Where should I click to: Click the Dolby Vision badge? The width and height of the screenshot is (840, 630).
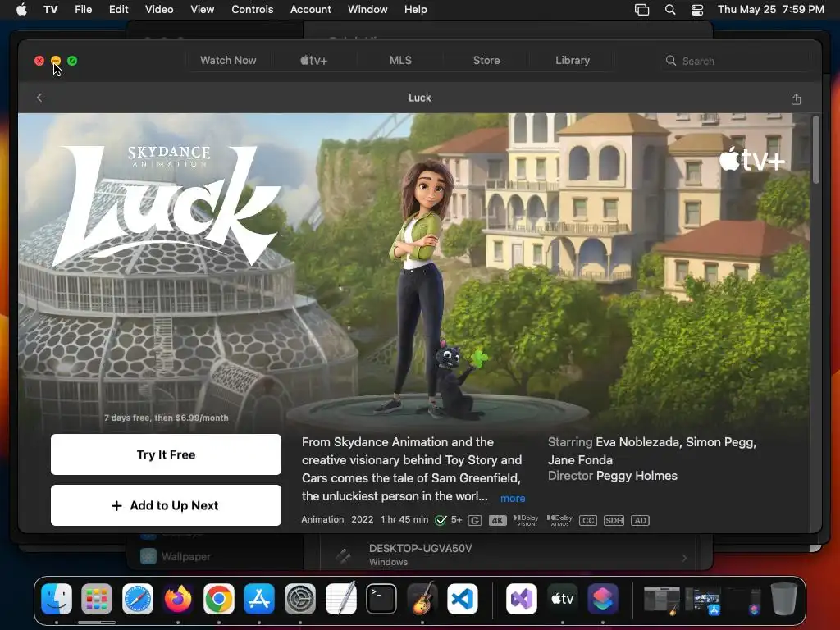pyautogui.click(x=526, y=520)
